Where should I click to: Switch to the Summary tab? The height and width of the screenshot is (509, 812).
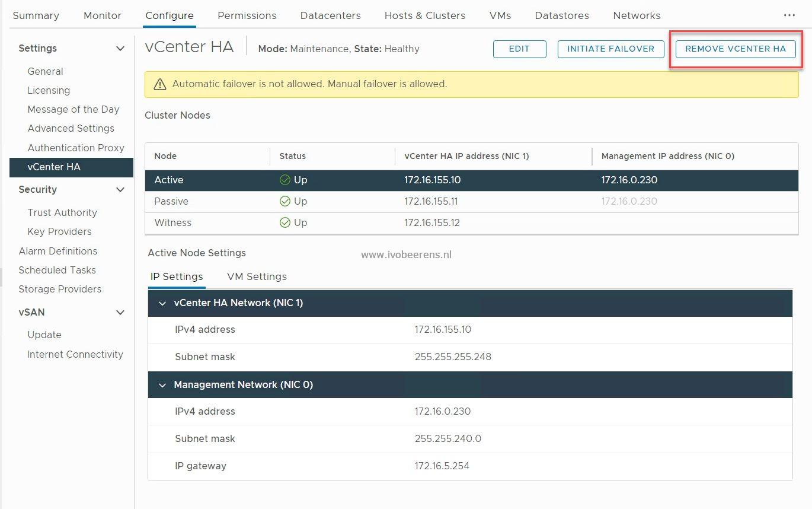click(36, 15)
